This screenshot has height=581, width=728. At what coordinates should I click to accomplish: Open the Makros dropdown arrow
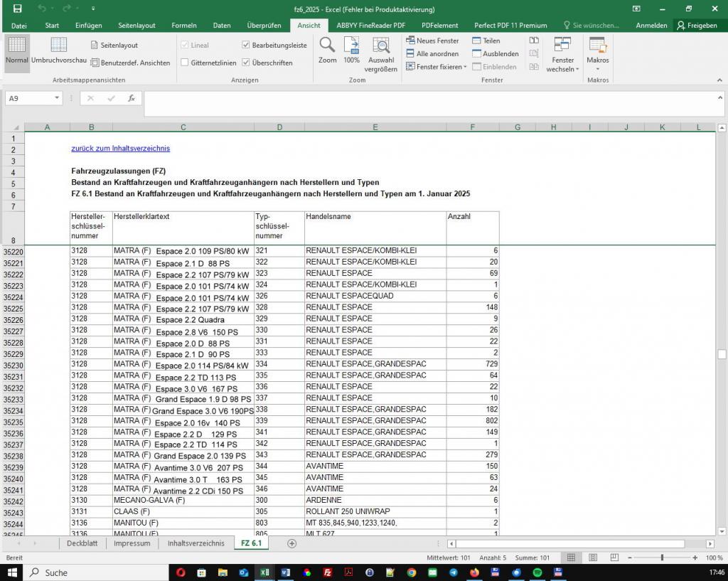pyautogui.click(x=597, y=69)
